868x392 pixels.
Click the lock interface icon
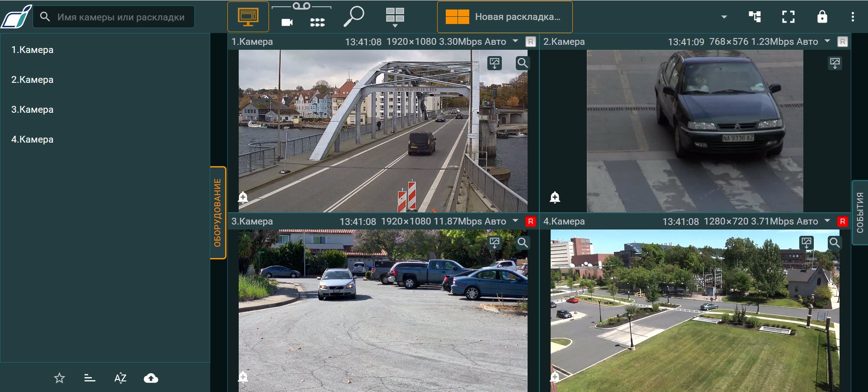point(822,17)
